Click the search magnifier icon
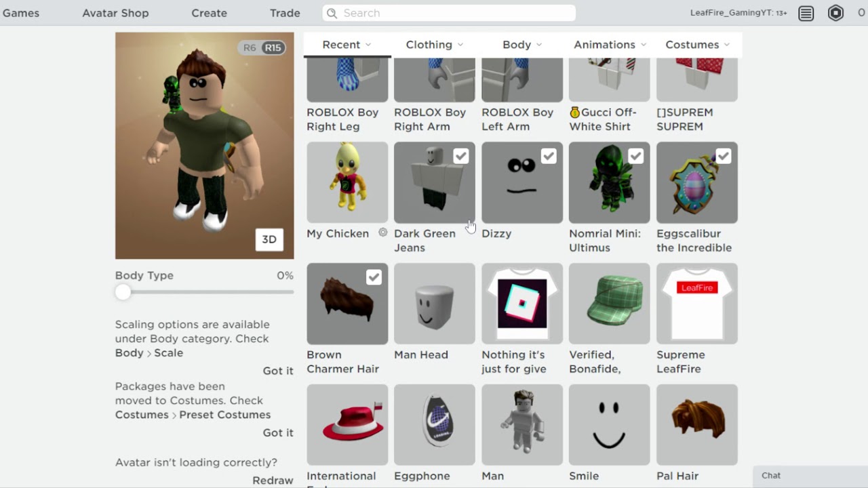 [331, 13]
